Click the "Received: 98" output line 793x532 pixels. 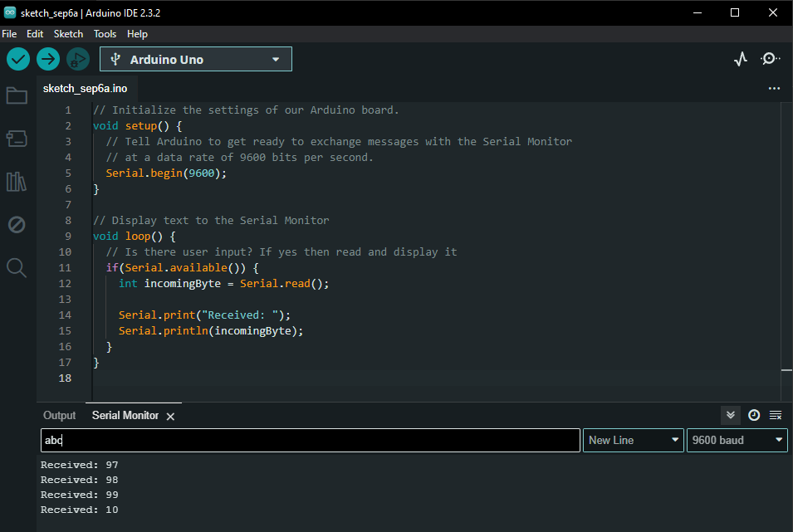pyautogui.click(x=80, y=480)
